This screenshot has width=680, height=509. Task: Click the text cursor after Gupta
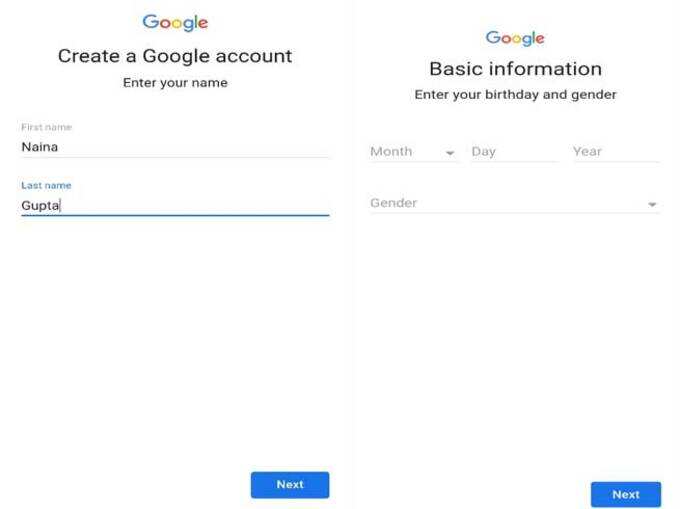[60, 206]
